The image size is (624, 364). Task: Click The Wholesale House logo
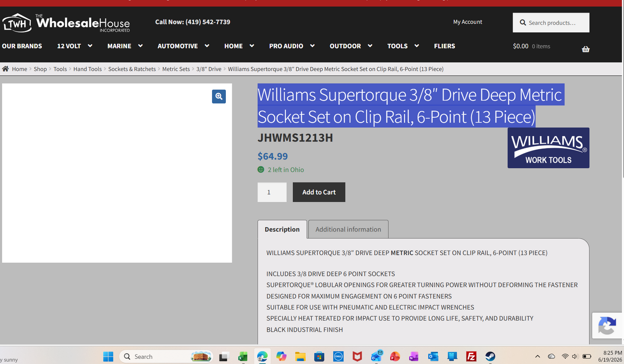(66, 23)
